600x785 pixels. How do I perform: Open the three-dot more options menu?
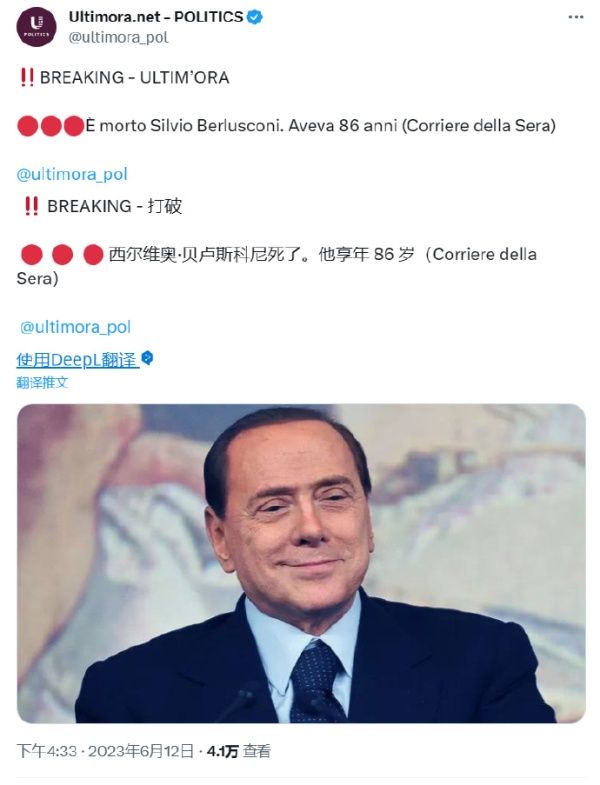(x=576, y=17)
